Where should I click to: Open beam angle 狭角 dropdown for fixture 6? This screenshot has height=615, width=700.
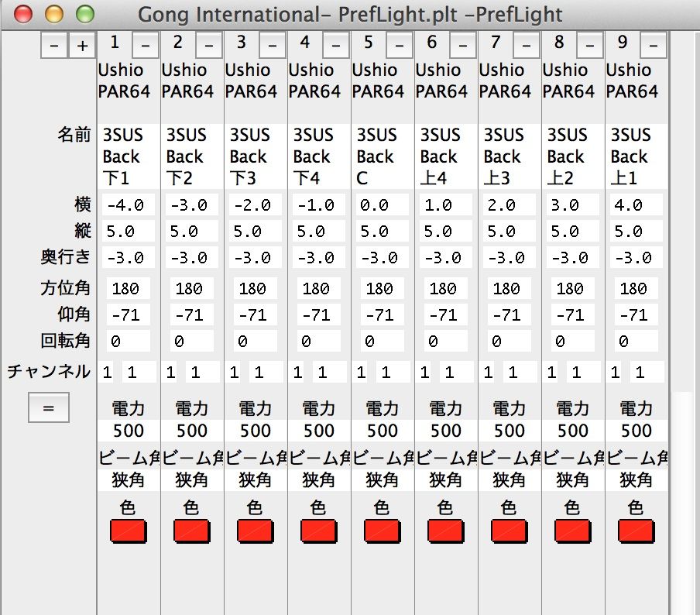(445, 480)
